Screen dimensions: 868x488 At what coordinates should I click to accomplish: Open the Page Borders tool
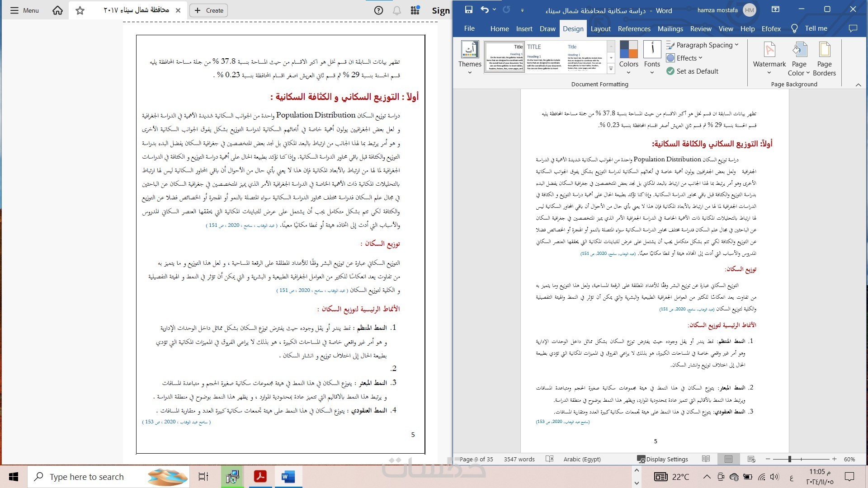point(824,59)
